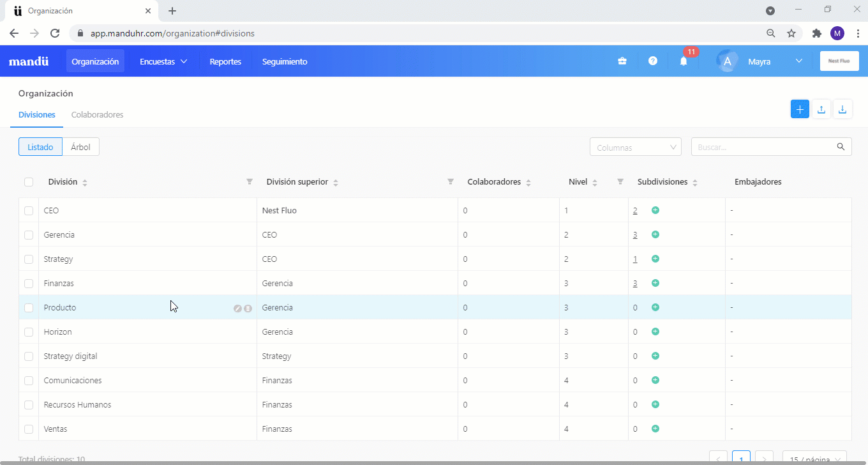Image resolution: width=868 pixels, height=465 pixels.
Task: Open the División superior filter icon
Action: click(x=451, y=182)
